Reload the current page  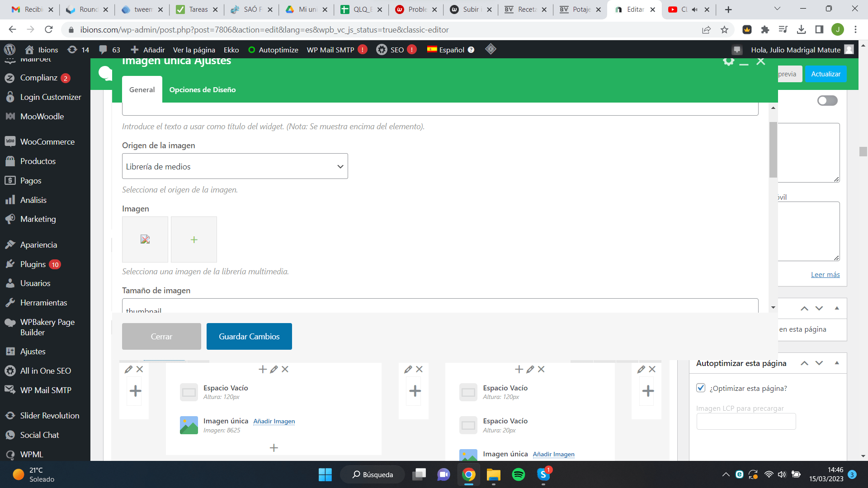coord(49,30)
